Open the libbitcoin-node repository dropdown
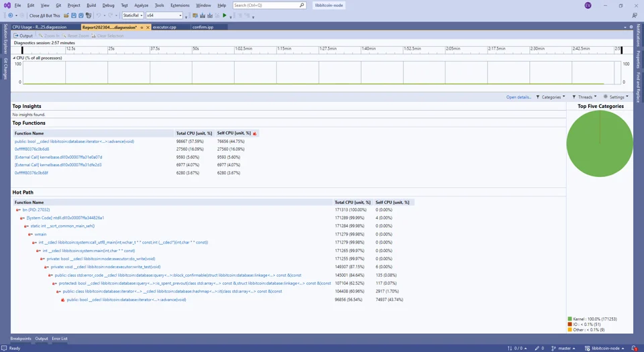This screenshot has width=644, height=352. click(x=605, y=348)
